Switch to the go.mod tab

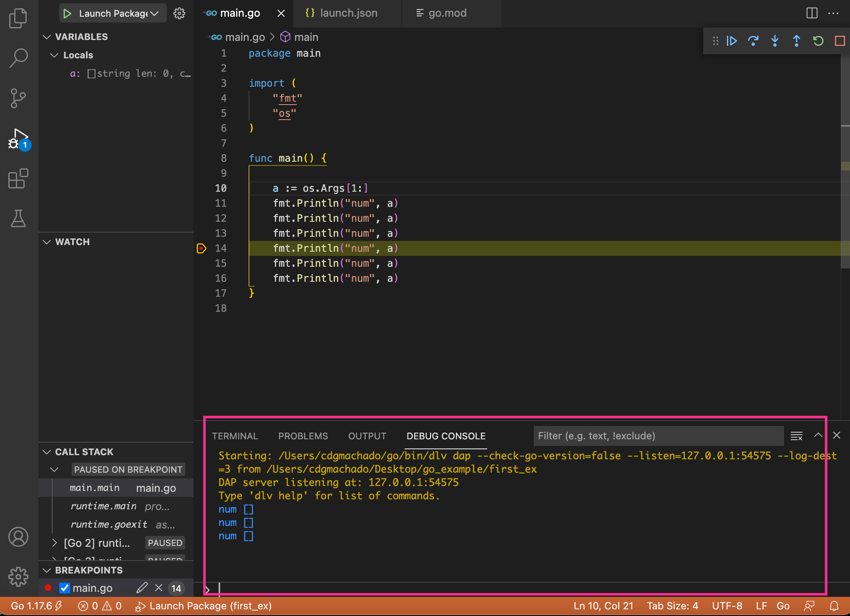(x=451, y=13)
